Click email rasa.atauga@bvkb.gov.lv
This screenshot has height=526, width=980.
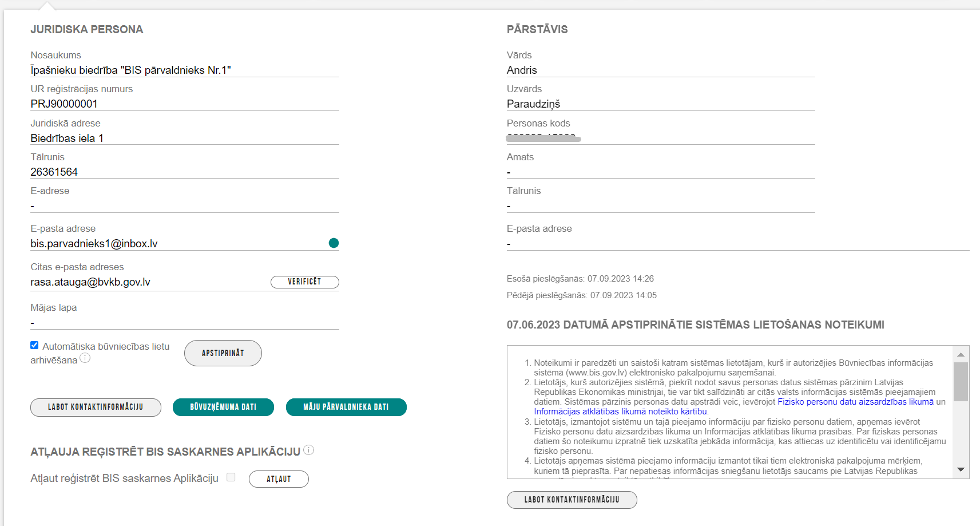pyautogui.click(x=90, y=282)
